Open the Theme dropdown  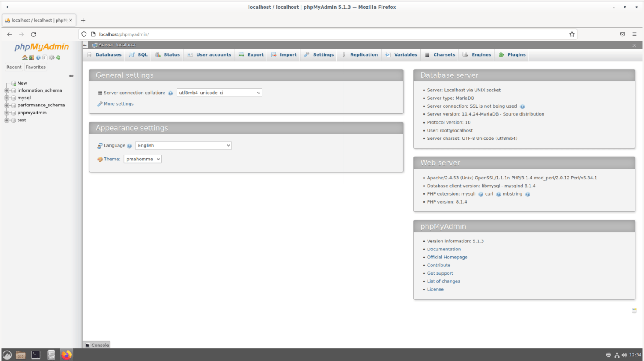tap(143, 159)
